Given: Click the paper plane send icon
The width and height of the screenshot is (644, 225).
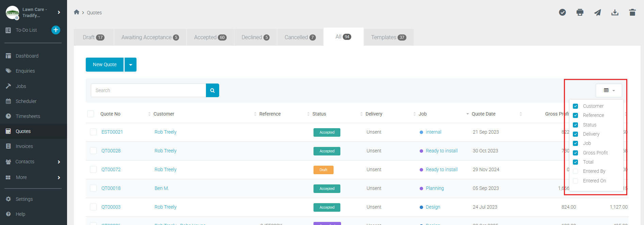Looking at the screenshot, I should (x=597, y=13).
